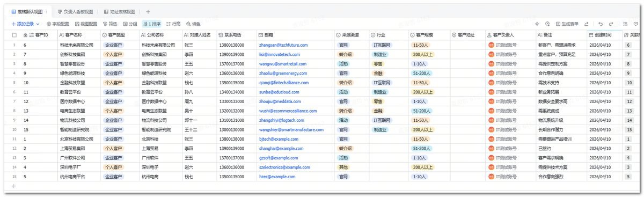Redo the last action
This screenshot has height=197, width=644.
(611, 24)
